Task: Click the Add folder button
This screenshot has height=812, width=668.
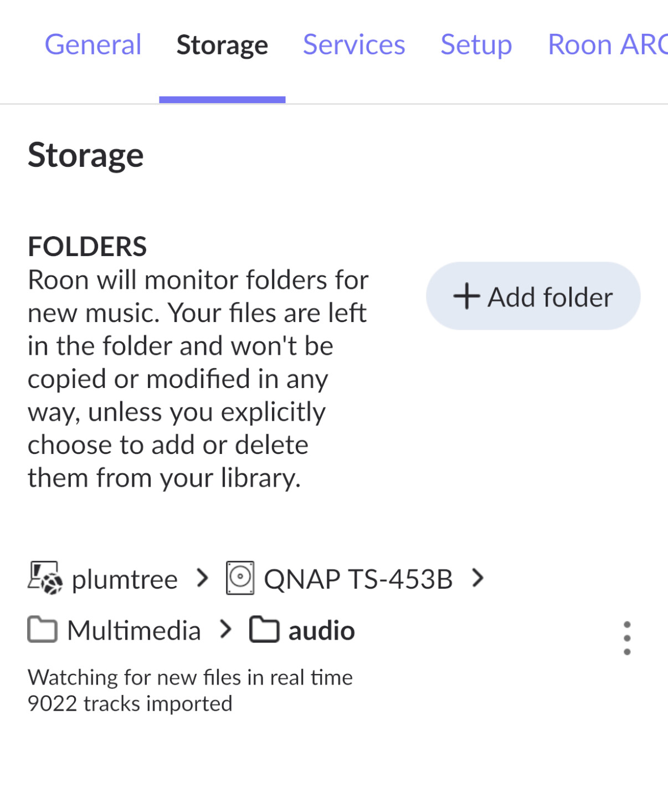Action: click(x=533, y=296)
